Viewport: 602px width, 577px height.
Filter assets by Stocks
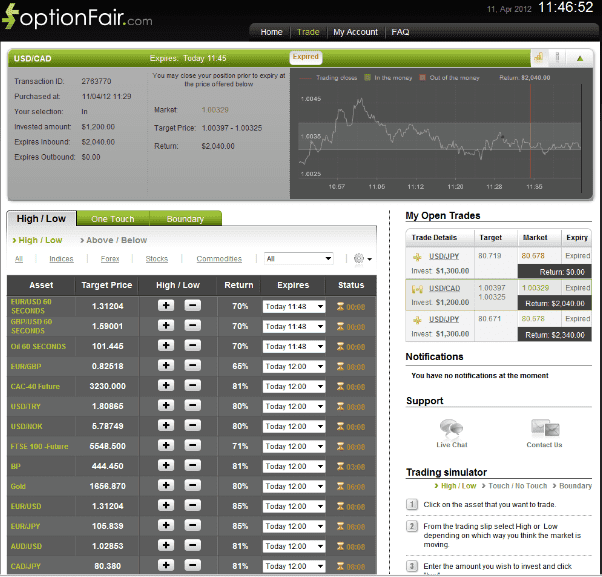157,259
